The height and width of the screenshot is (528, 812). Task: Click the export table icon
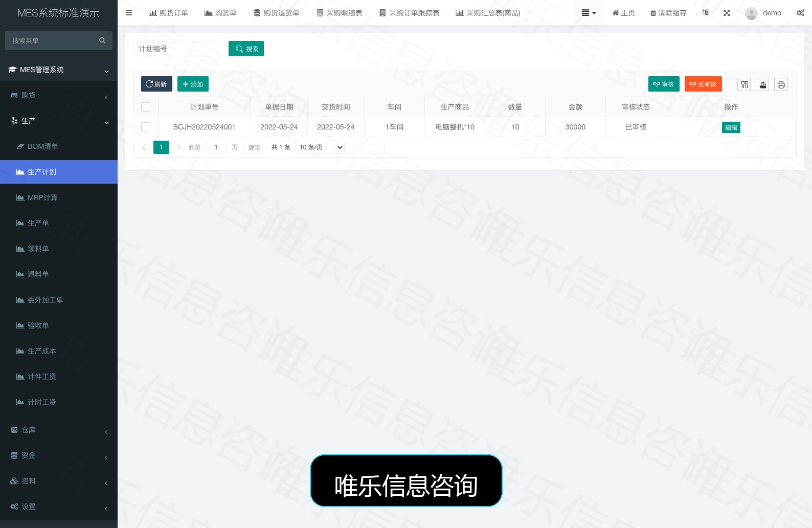click(x=763, y=84)
